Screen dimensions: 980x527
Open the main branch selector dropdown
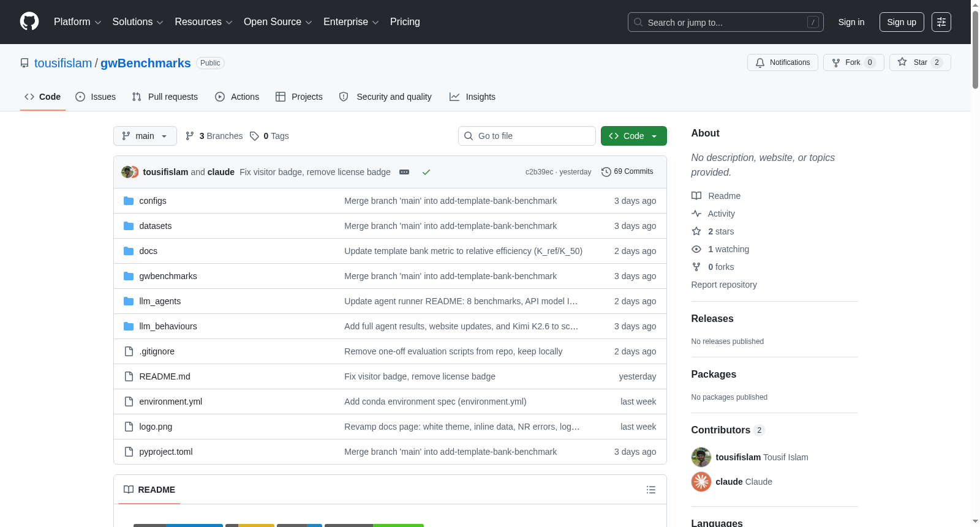coord(145,136)
